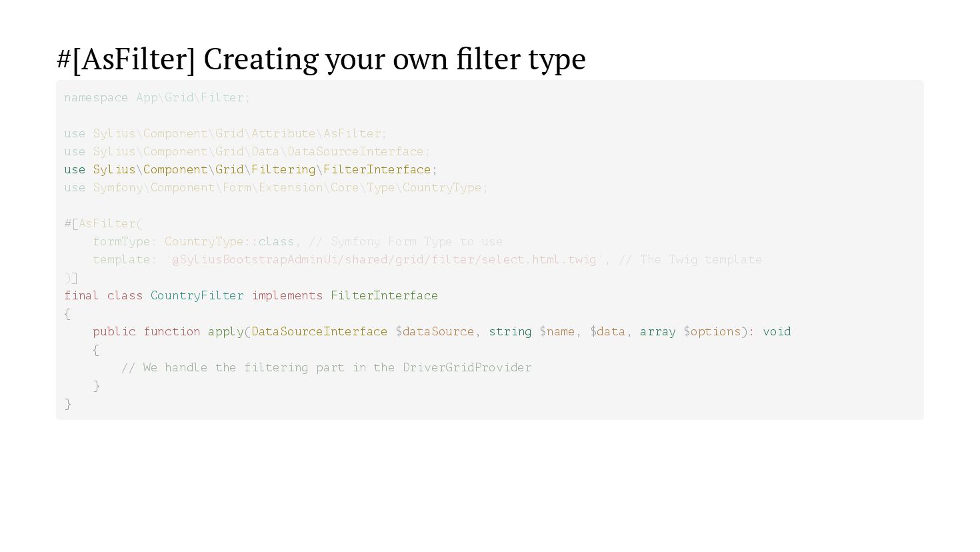980x552 pixels.
Task: Click the AsFilter use statement line
Action: pyautogui.click(x=225, y=134)
